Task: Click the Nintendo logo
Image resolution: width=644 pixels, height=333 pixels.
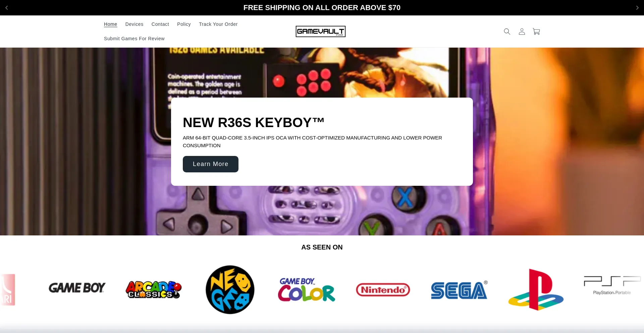Action: 383,290
